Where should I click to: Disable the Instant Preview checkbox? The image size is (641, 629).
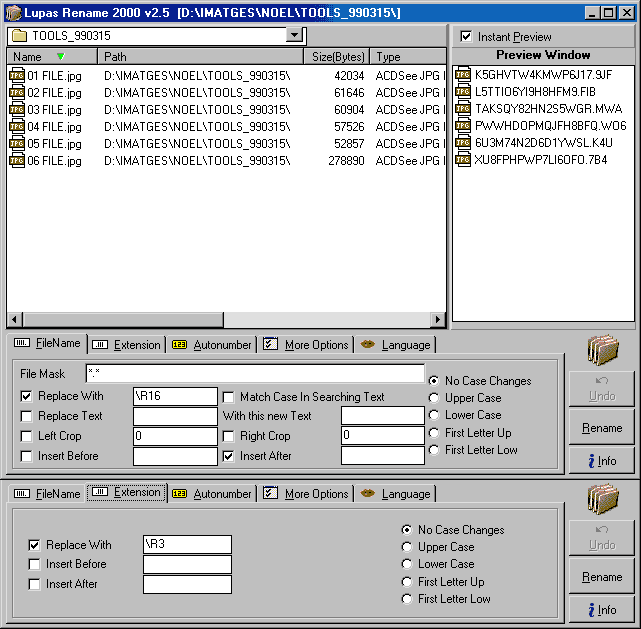point(466,37)
